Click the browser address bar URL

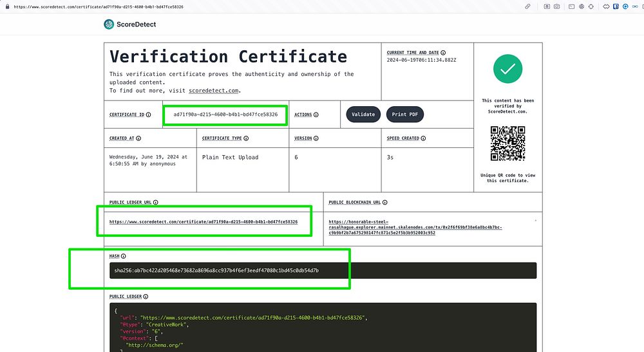[99, 6]
